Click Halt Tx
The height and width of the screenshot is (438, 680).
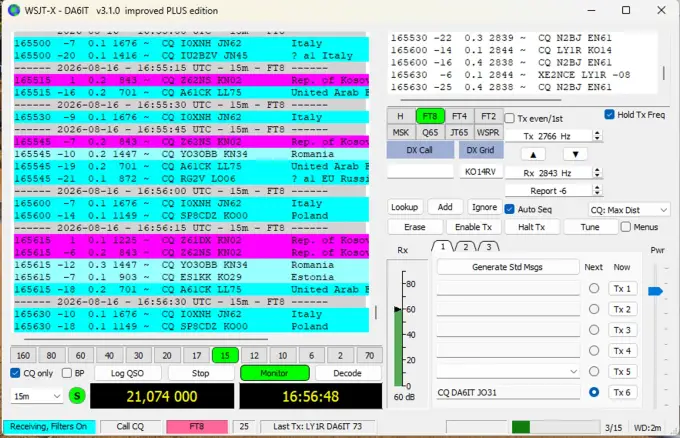531,227
